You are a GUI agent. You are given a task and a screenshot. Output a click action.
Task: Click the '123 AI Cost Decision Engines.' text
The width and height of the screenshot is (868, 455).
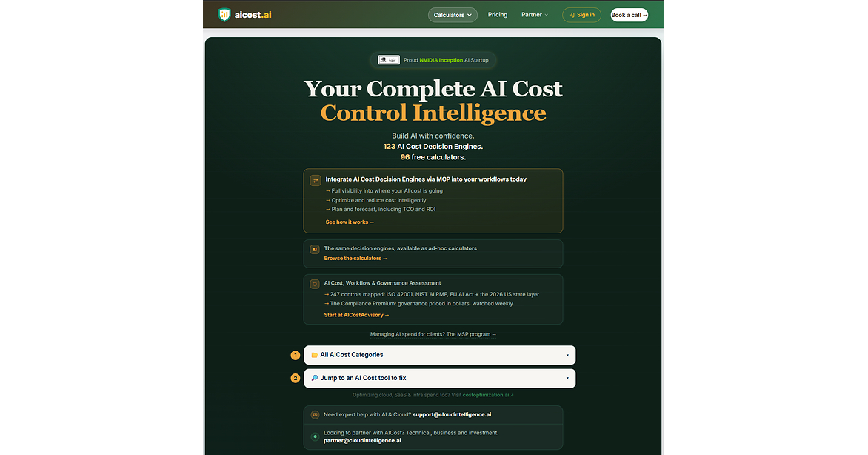[x=433, y=147]
